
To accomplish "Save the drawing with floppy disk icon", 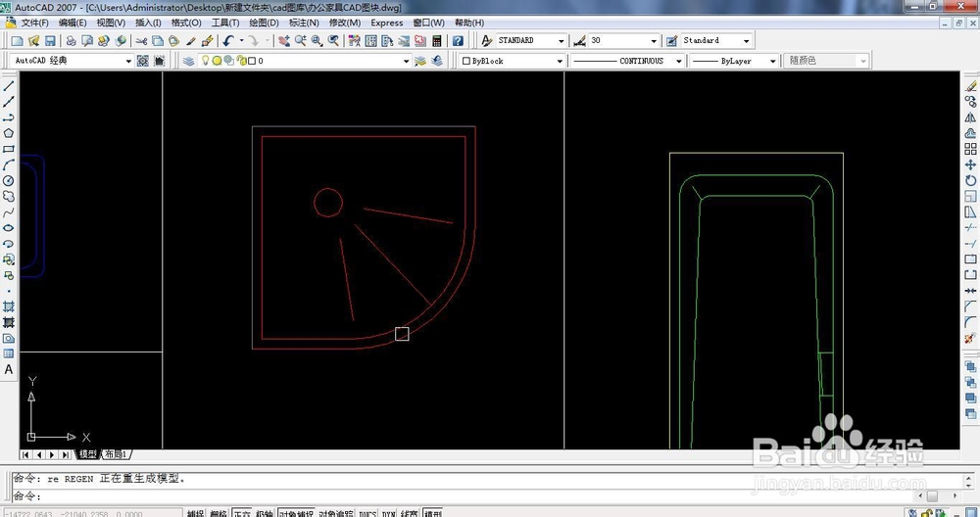I will click(x=50, y=40).
